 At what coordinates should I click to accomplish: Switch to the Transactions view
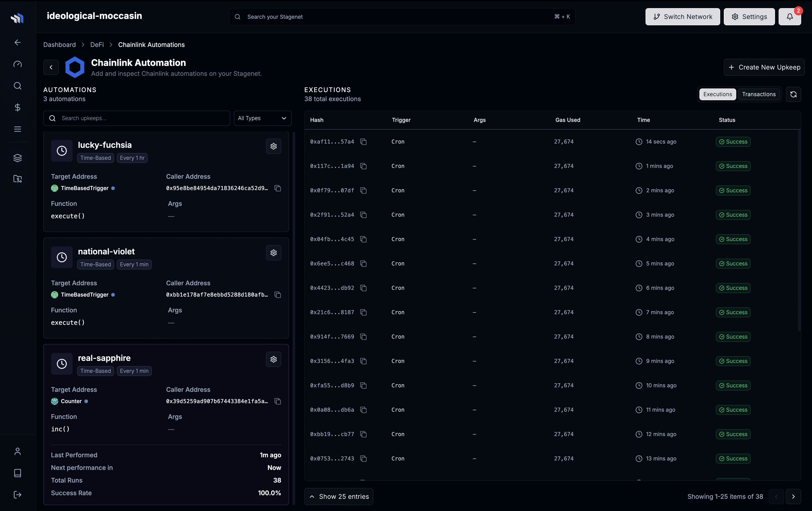pyautogui.click(x=759, y=94)
